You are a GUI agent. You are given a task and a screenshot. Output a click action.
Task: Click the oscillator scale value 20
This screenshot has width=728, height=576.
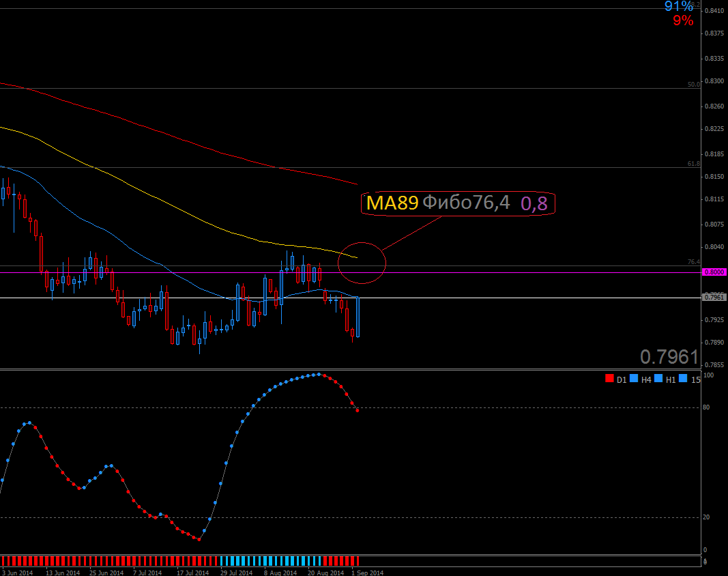coord(706,517)
